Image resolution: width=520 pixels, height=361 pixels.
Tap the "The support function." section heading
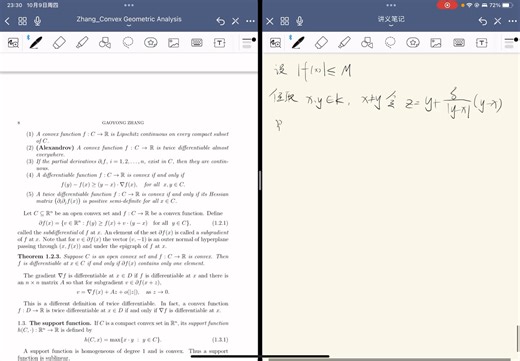(60, 323)
